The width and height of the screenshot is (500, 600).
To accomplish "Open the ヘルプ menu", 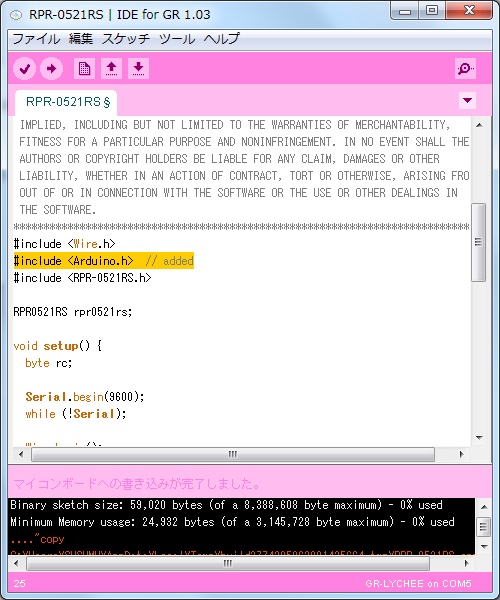I will pos(221,39).
